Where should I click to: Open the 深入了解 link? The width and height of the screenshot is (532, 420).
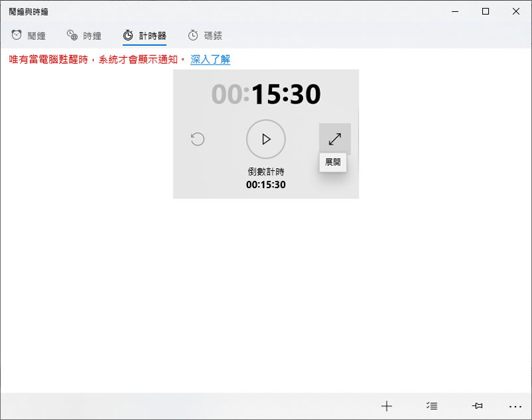point(210,60)
